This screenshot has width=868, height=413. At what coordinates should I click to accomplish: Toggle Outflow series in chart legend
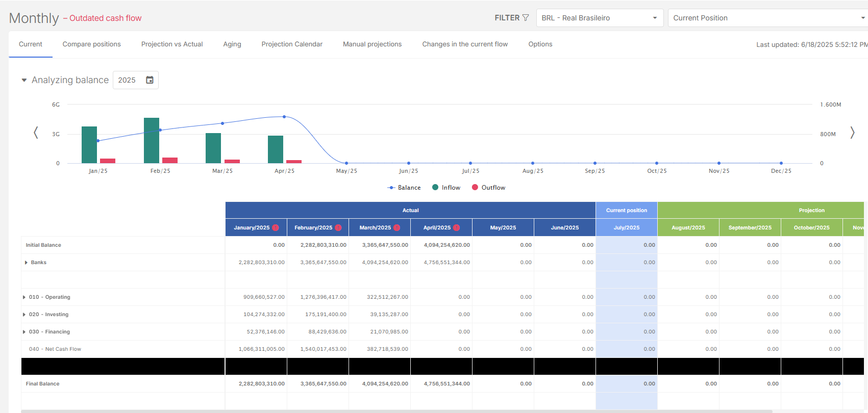[488, 188]
